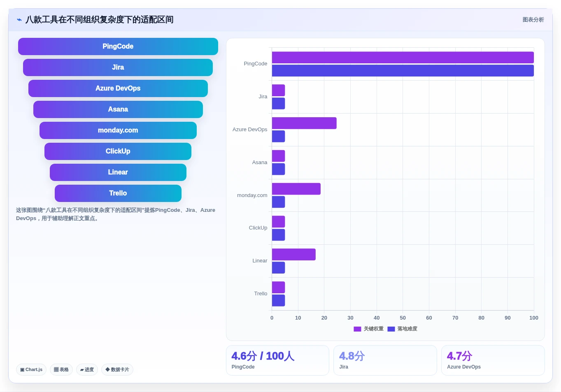Click the 图表分析 label
Screen dimensions: 561x392
pyautogui.click(x=533, y=20)
